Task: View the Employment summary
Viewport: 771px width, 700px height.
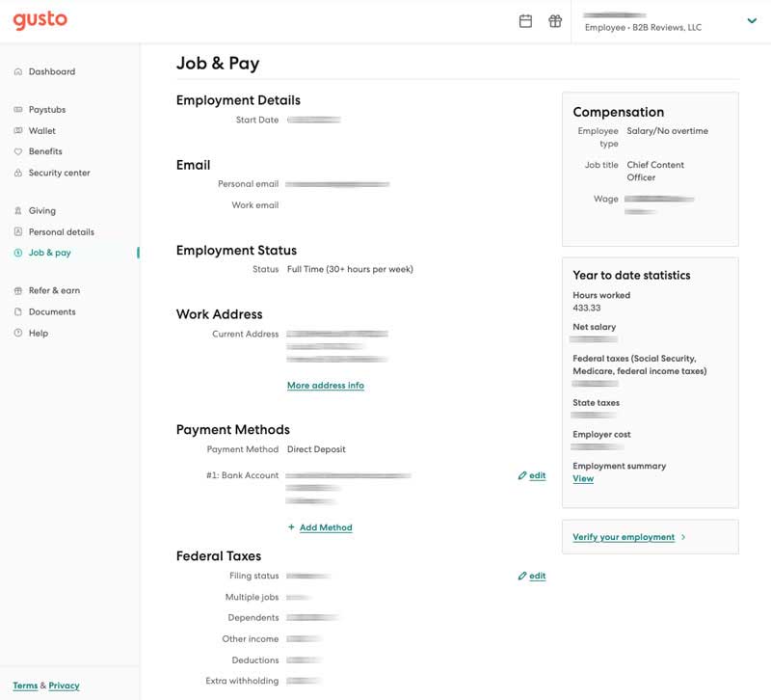Action: 583,478
